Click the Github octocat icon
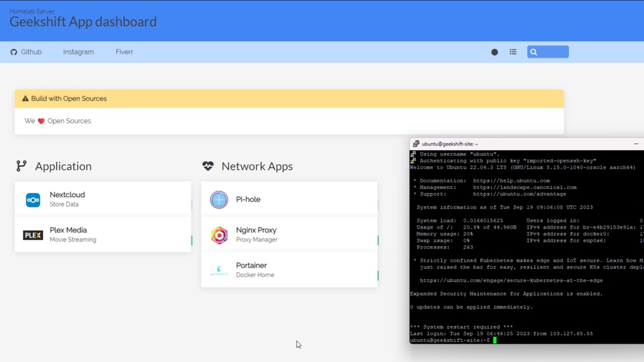Image resolution: width=644 pixels, height=362 pixels. (13, 52)
